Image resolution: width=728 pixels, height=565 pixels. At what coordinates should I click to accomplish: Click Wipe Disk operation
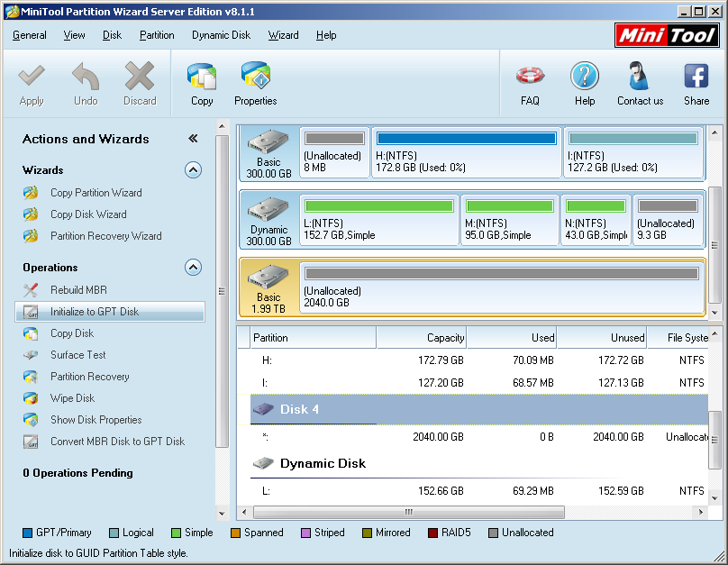click(72, 398)
